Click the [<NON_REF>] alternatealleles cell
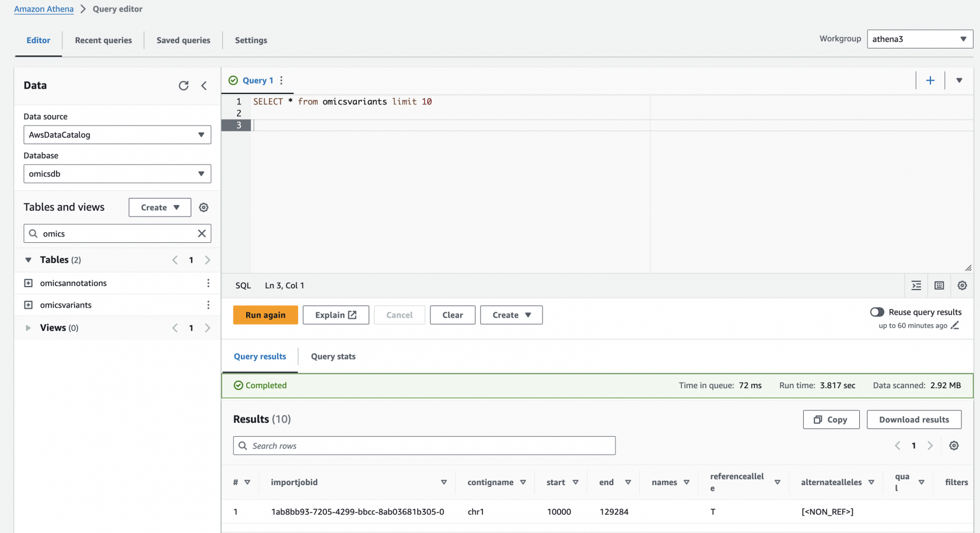Image resolution: width=980 pixels, height=533 pixels. [827, 512]
